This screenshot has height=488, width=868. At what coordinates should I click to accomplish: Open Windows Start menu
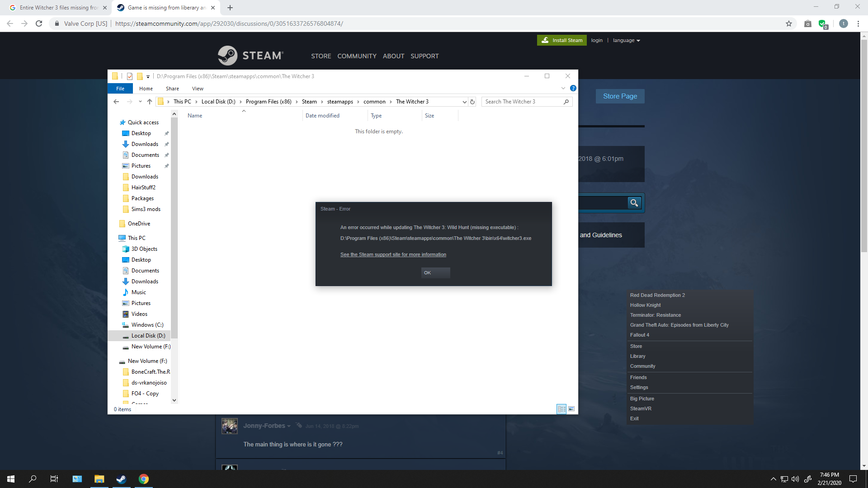tap(11, 479)
